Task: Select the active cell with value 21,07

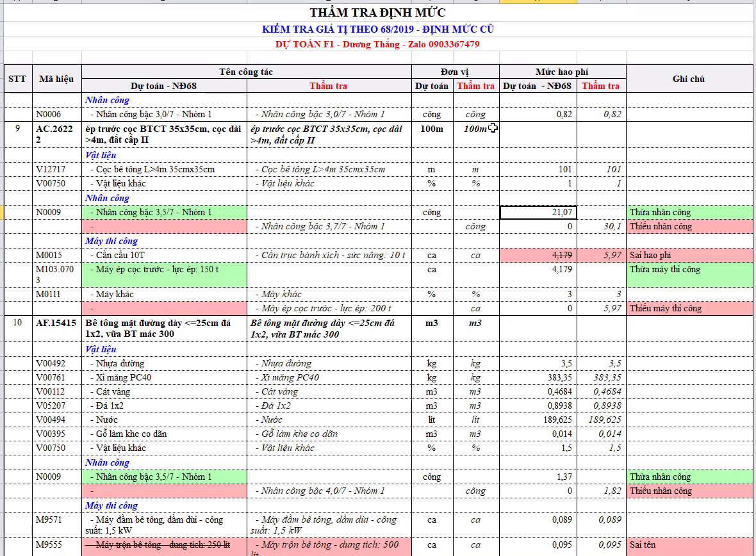Action: tap(538, 212)
